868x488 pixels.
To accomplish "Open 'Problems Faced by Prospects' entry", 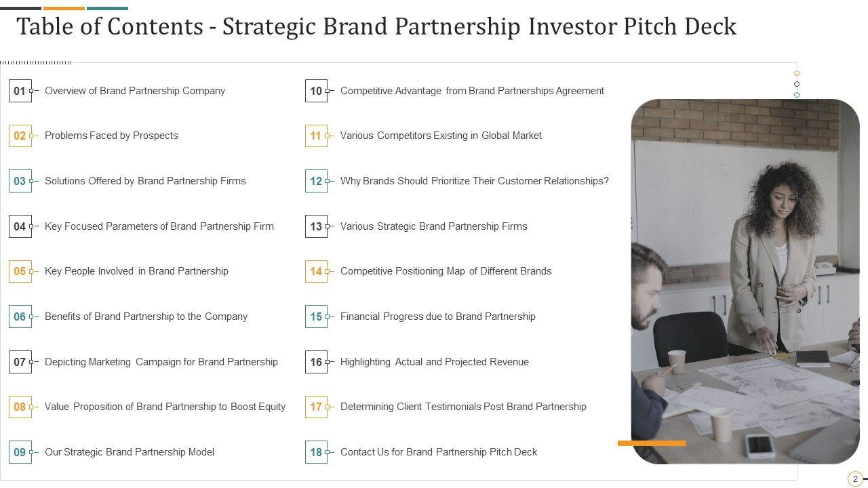I will point(111,136).
